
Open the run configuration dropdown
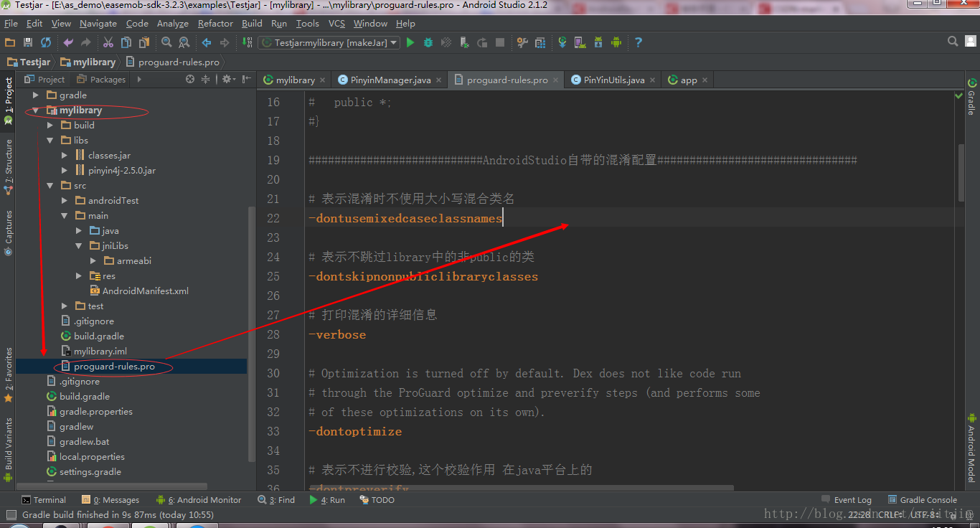click(x=329, y=42)
